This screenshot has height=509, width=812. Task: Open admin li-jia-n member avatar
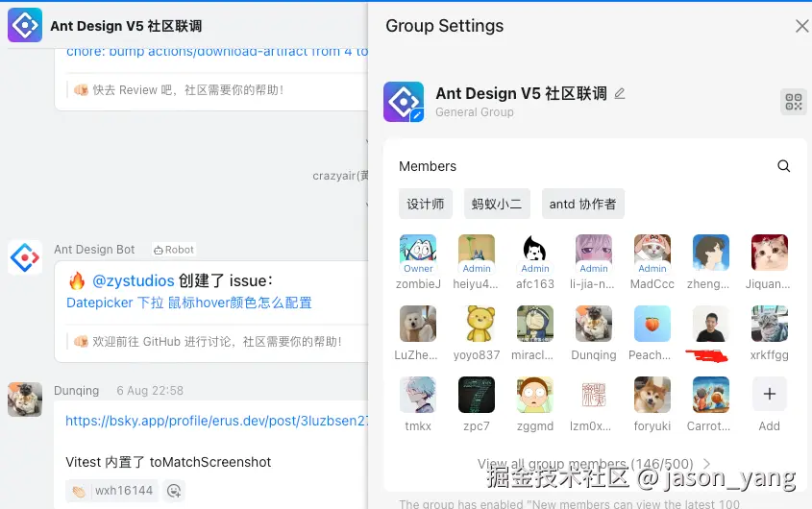[594, 253]
